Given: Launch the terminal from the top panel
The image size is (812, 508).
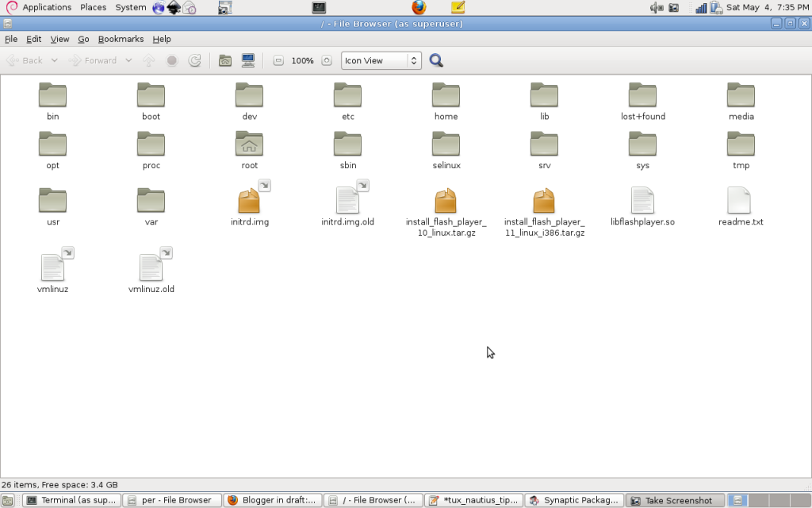Looking at the screenshot, I should tap(319, 7).
